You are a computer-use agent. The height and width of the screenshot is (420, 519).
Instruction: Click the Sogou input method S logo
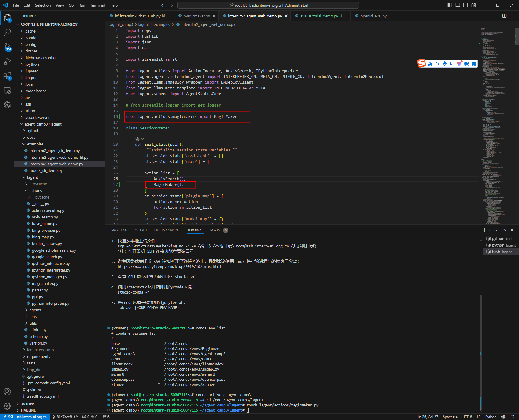(422, 63)
